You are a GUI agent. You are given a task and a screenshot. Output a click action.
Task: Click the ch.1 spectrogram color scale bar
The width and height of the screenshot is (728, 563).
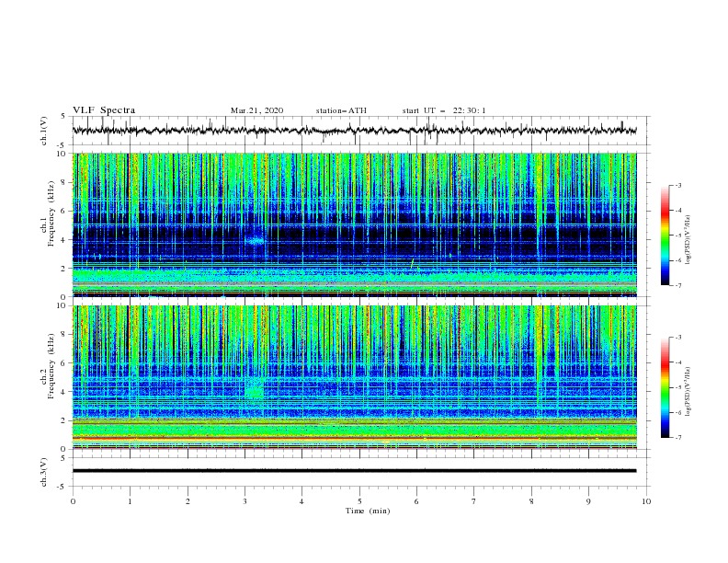[665, 236]
